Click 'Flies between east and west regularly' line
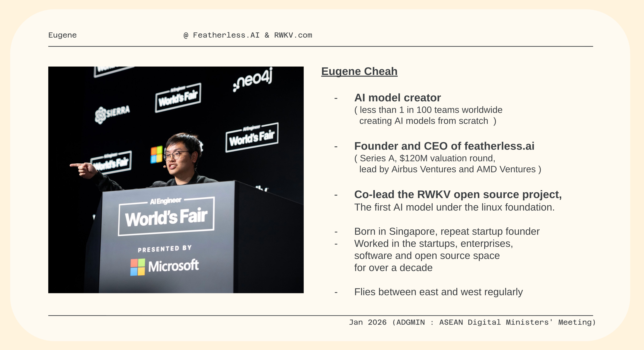The width and height of the screenshot is (644, 350). (x=438, y=292)
